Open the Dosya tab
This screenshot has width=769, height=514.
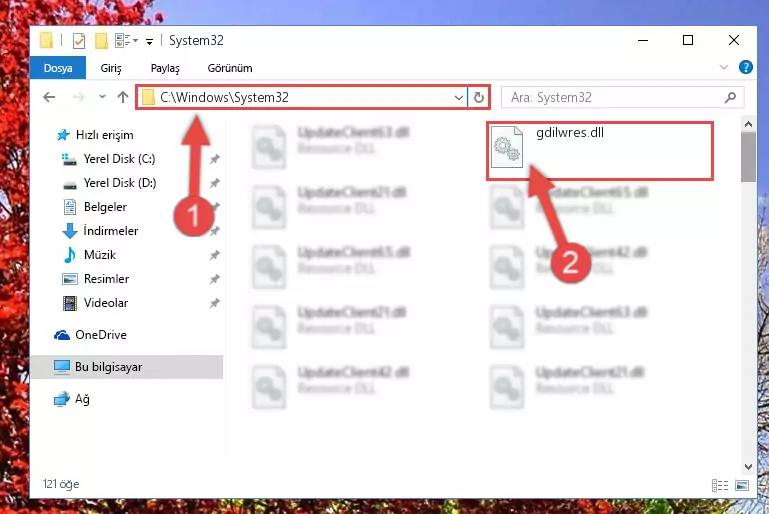point(58,68)
